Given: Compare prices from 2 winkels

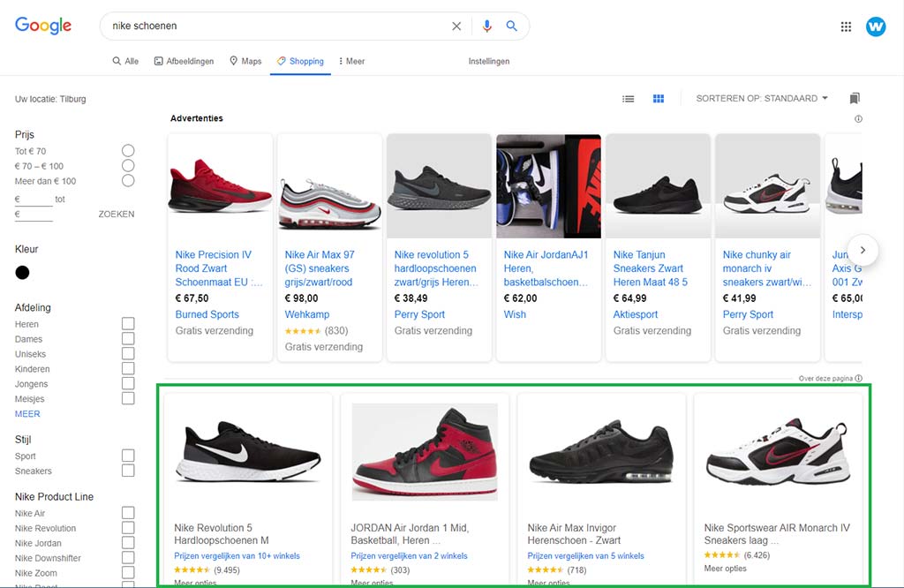Looking at the screenshot, I should click(x=409, y=555).
